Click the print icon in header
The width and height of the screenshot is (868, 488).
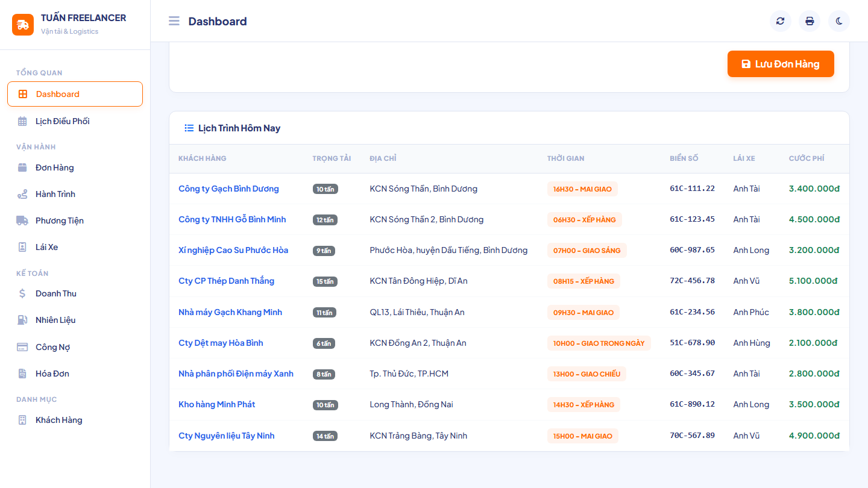[x=810, y=21]
